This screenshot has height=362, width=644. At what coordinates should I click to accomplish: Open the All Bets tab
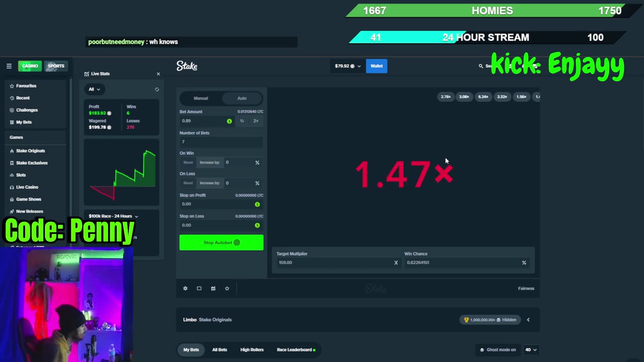(219, 350)
